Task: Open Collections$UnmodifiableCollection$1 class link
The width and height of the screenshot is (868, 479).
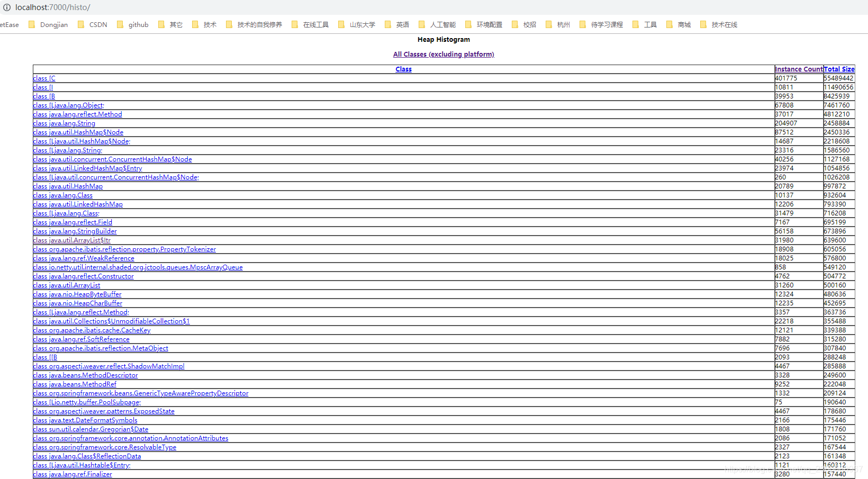Action: 111,321
